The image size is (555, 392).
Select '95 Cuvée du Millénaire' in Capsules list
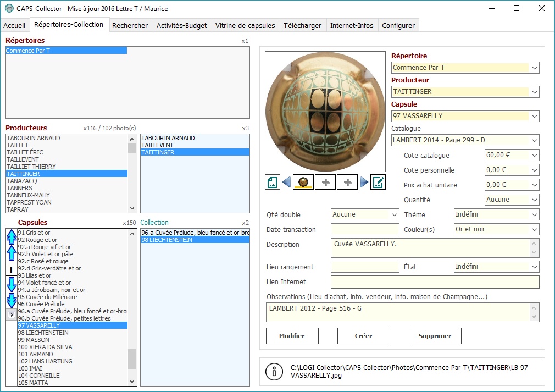coord(73,297)
